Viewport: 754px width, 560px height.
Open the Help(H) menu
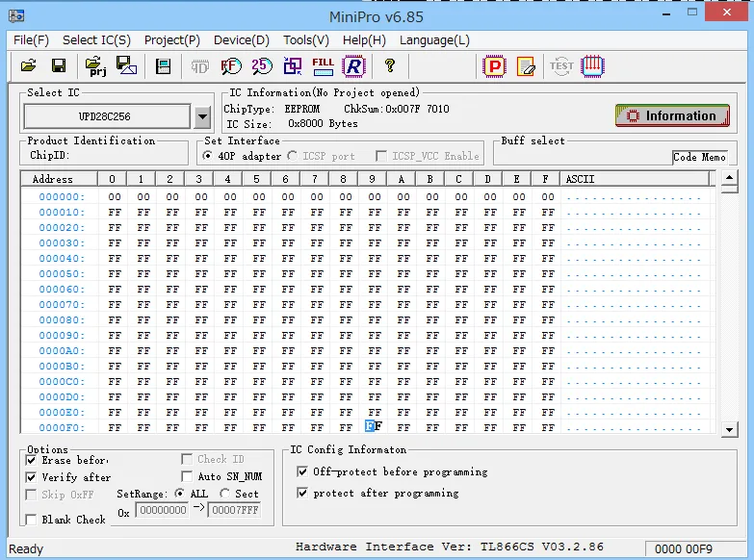(364, 39)
